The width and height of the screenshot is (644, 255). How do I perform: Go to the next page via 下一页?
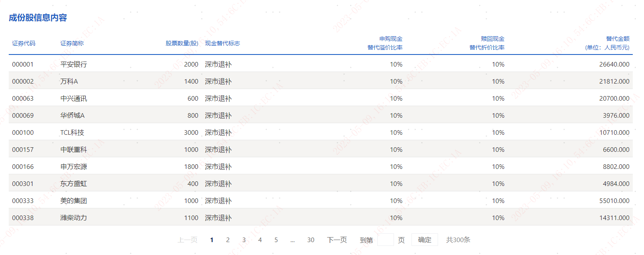coord(336,240)
